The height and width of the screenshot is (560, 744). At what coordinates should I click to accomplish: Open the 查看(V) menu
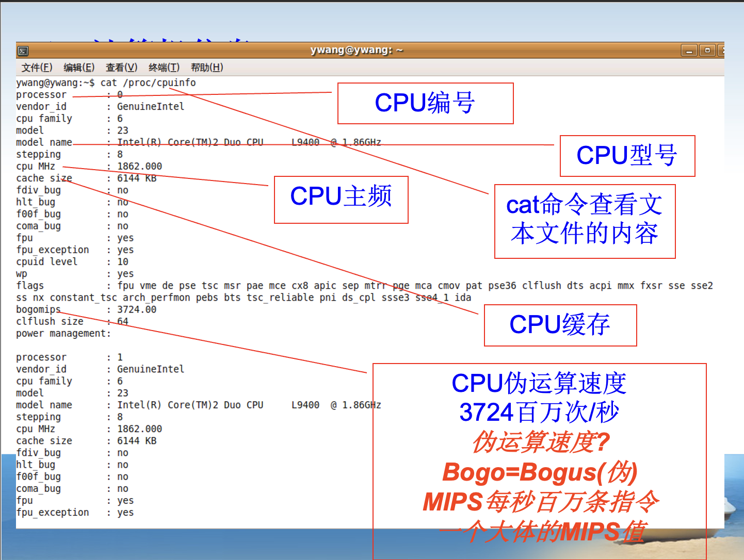click(121, 68)
